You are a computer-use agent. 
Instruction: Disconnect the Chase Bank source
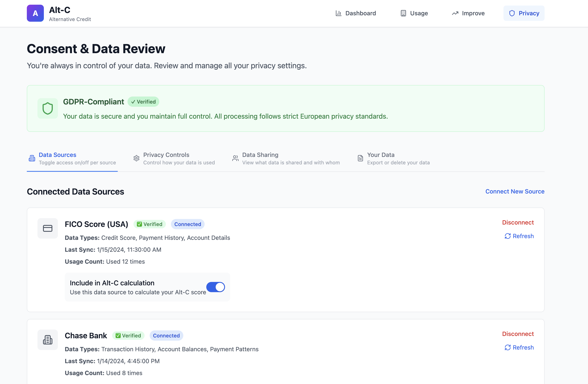click(518, 334)
